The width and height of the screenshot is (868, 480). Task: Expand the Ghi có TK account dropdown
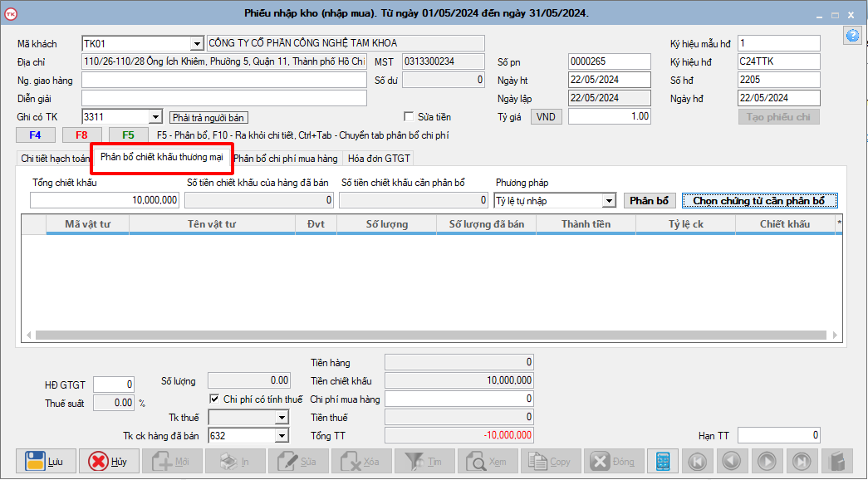pyautogui.click(x=154, y=117)
